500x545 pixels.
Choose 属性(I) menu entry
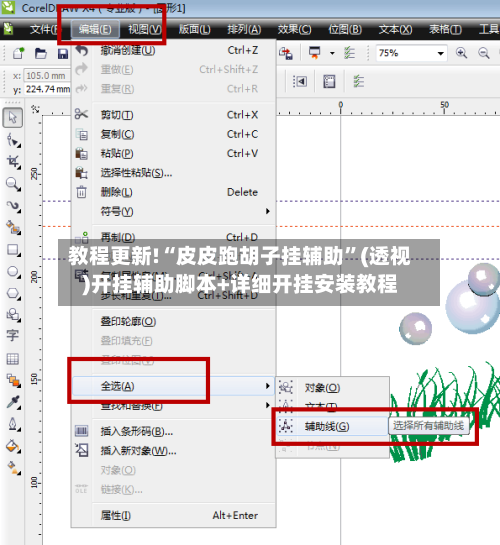[x=174, y=515]
